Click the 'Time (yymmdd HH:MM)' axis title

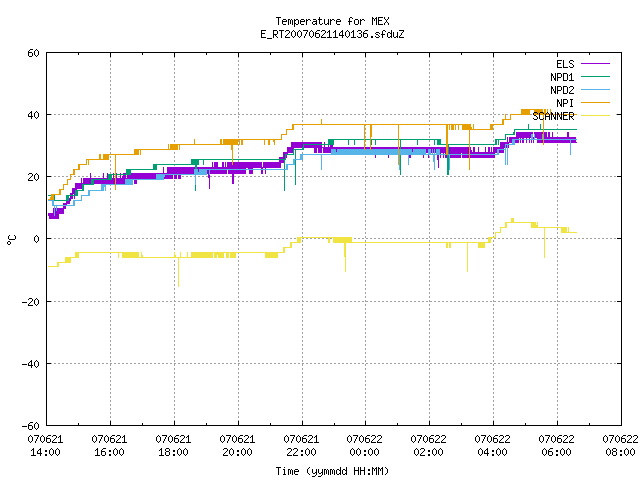pyautogui.click(x=332, y=471)
